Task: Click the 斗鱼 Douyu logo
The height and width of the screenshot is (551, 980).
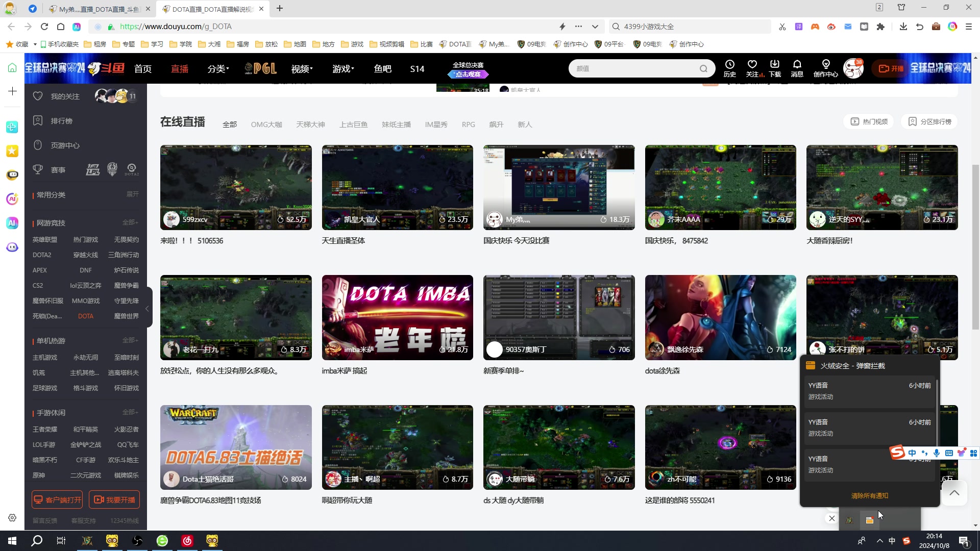Action: (106, 68)
